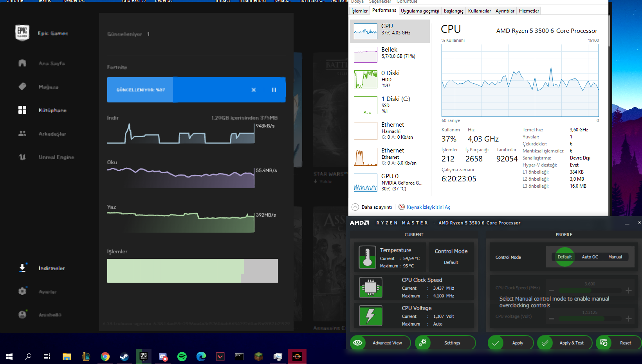Viewport: 642px width, 364px height.
Task: Open Uygulama geçmişi tab
Action: tap(420, 11)
